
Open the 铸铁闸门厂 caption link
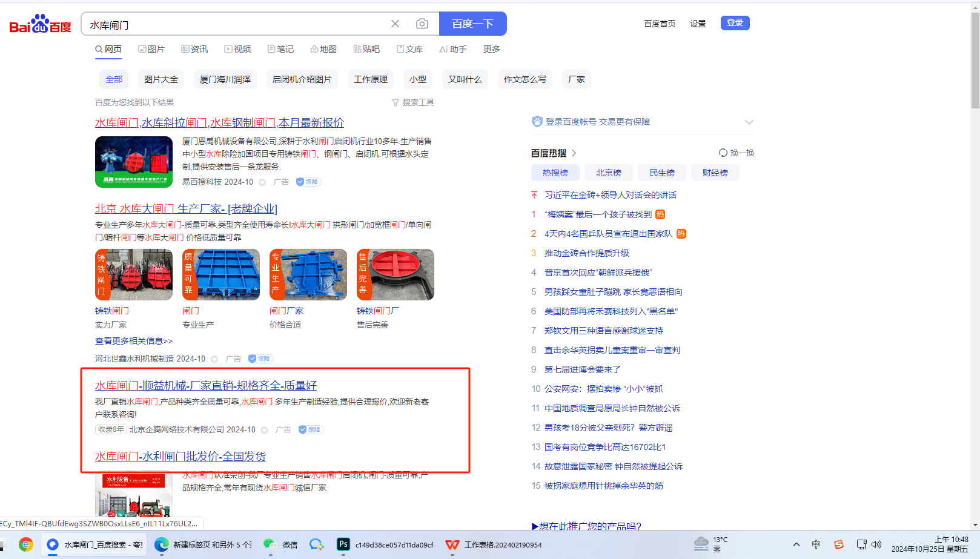(x=378, y=311)
